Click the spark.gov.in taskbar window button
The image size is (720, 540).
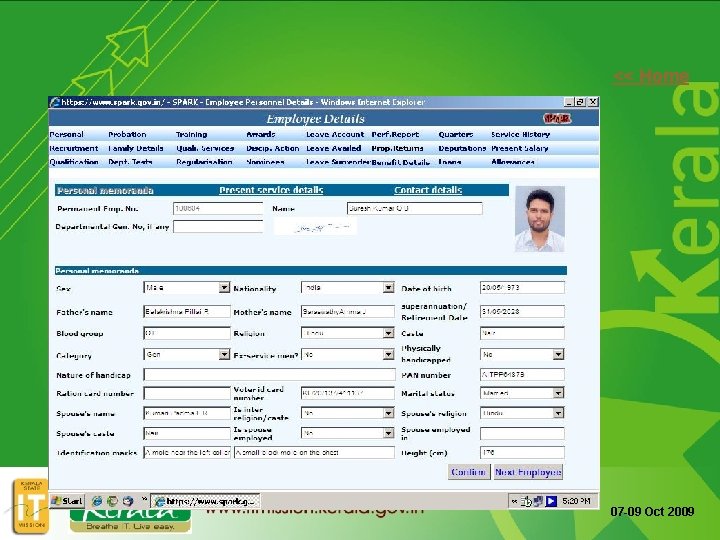pos(206,501)
